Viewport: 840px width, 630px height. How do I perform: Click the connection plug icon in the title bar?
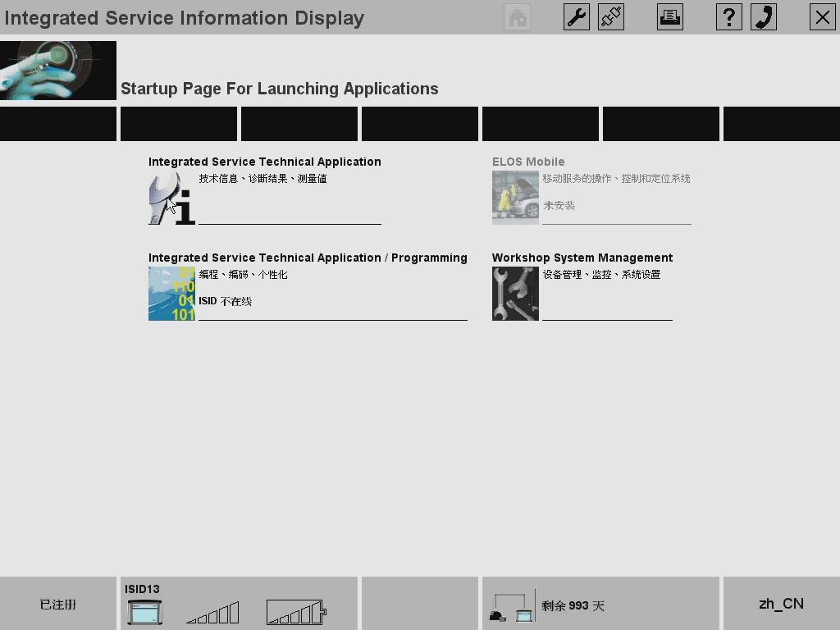[611, 17]
